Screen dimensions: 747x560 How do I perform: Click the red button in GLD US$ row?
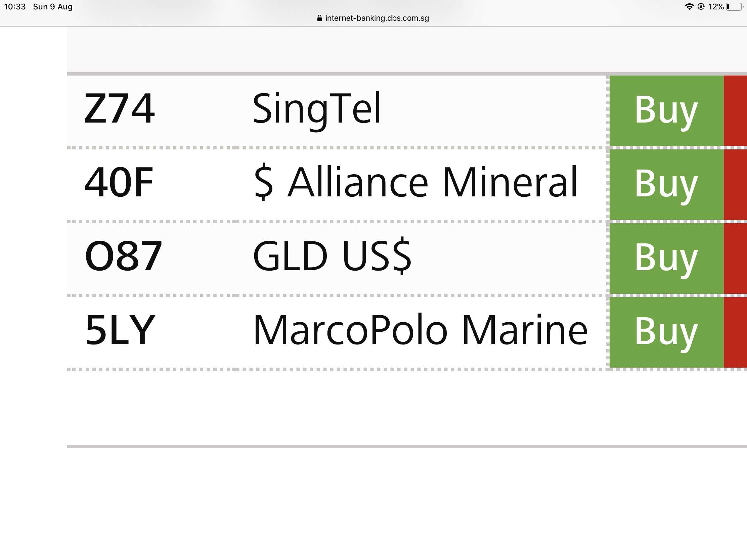click(735, 259)
